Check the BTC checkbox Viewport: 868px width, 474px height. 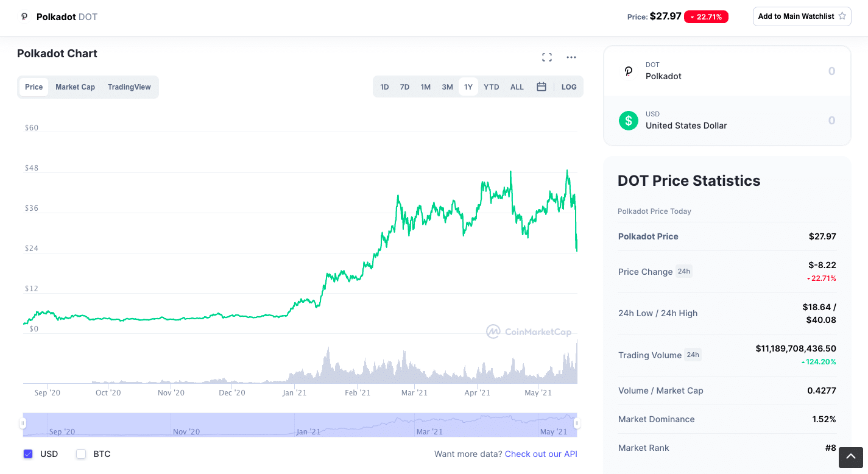[81, 454]
